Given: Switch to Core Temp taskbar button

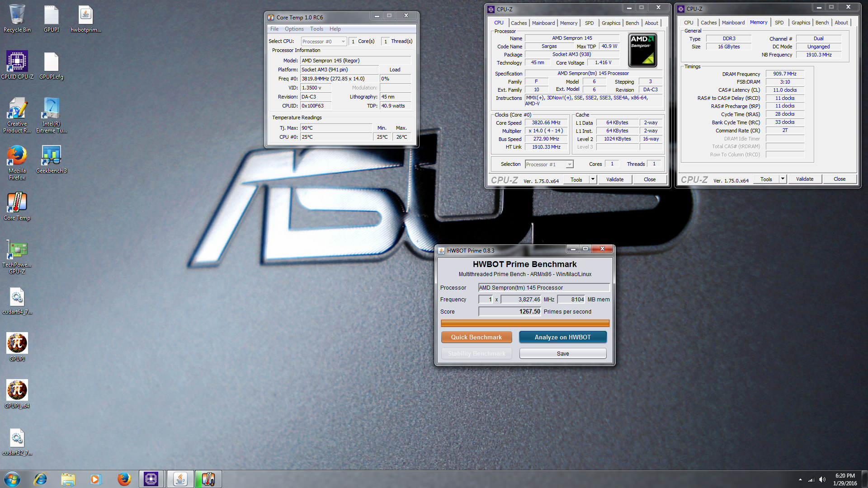Looking at the screenshot, I should pyautogui.click(x=208, y=479).
